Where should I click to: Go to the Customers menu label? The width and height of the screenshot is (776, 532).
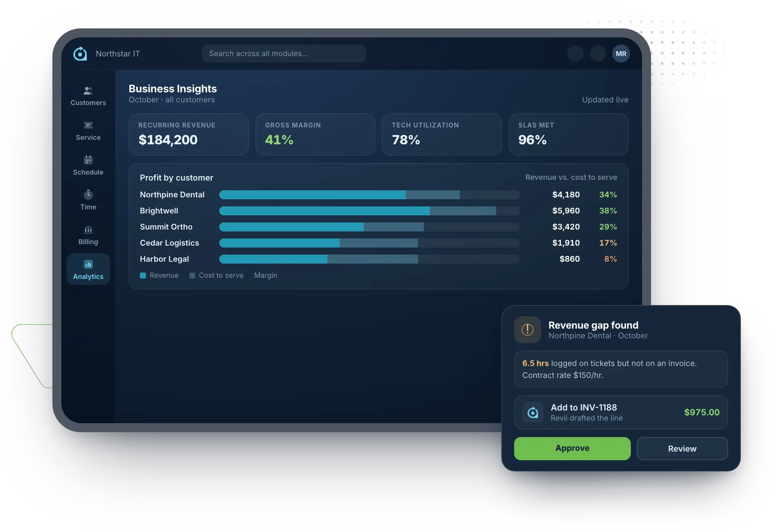pyautogui.click(x=88, y=102)
